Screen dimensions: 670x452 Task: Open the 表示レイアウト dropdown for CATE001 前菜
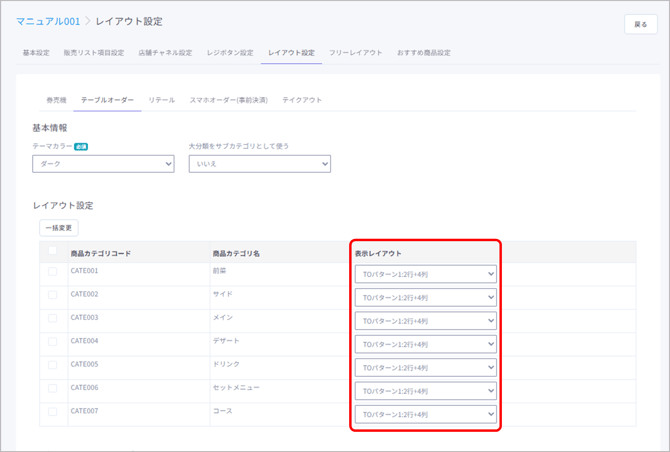[x=425, y=273]
